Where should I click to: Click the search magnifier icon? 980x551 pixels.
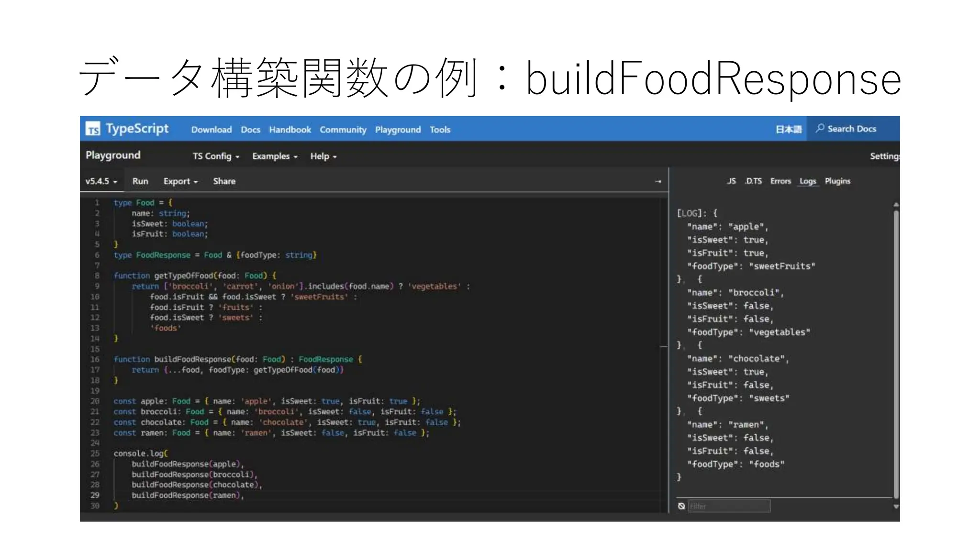[x=820, y=128]
